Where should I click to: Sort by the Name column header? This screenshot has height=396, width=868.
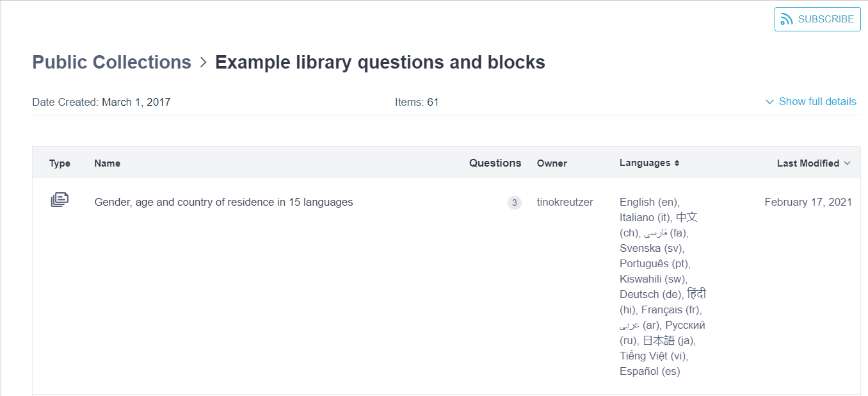[x=107, y=163]
